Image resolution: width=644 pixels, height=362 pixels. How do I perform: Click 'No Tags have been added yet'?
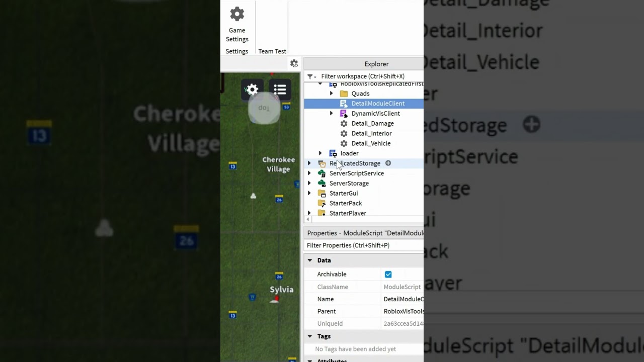tap(355, 349)
